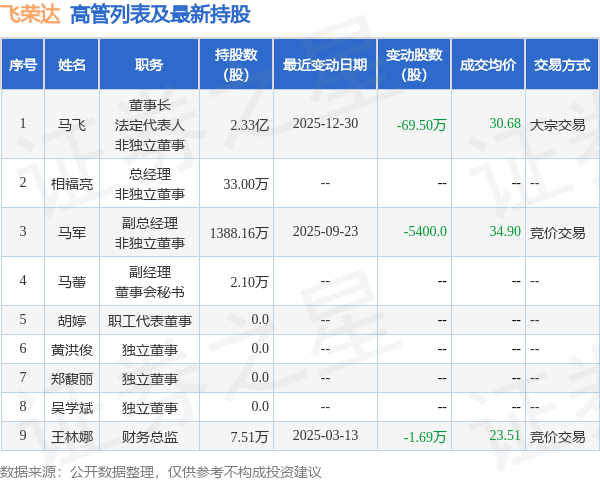Click the average price 23.51
This screenshot has height=481, width=600.
(505, 435)
